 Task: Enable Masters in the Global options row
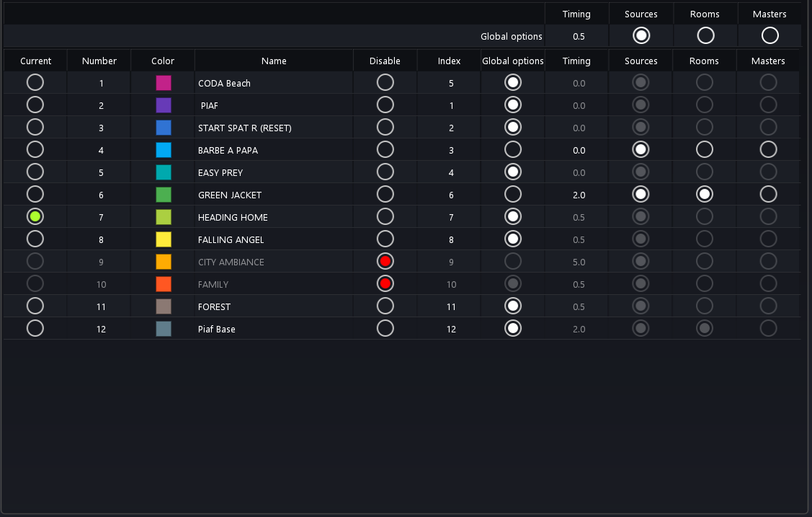(769, 36)
